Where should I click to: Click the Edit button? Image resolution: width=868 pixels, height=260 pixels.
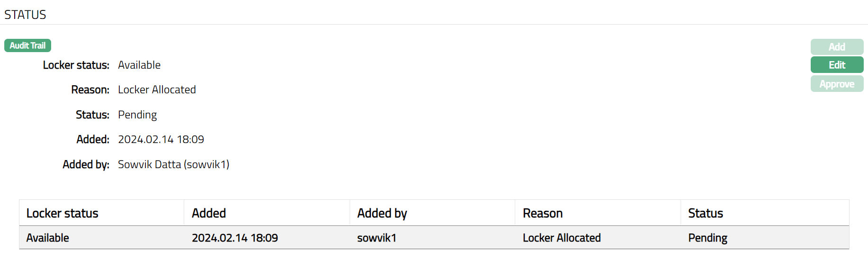point(837,65)
